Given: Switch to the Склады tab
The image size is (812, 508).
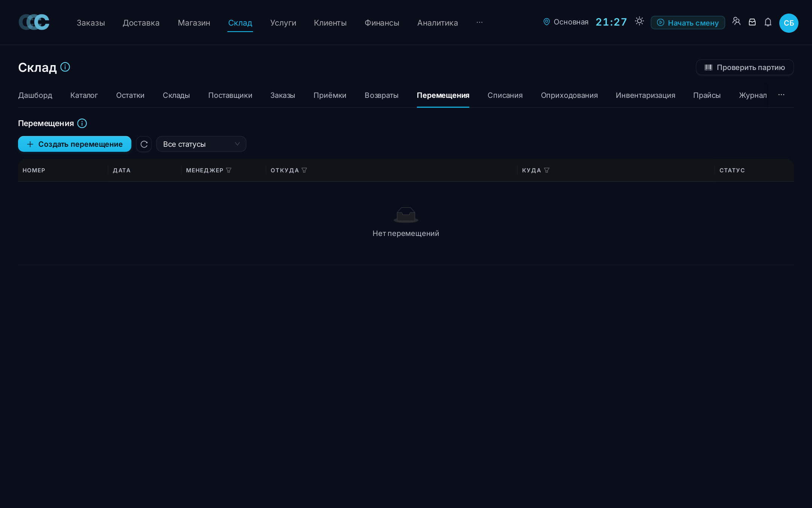Looking at the screenshot, I should [176, 95].
